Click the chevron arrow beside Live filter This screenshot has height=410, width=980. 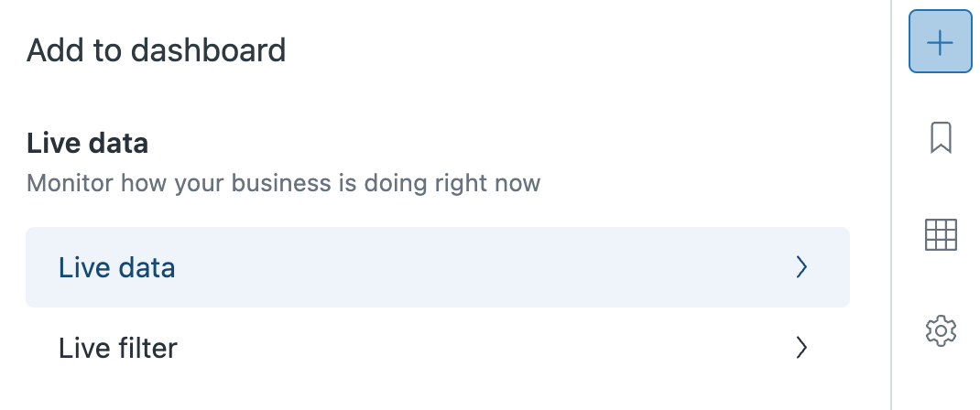point(801,348)
